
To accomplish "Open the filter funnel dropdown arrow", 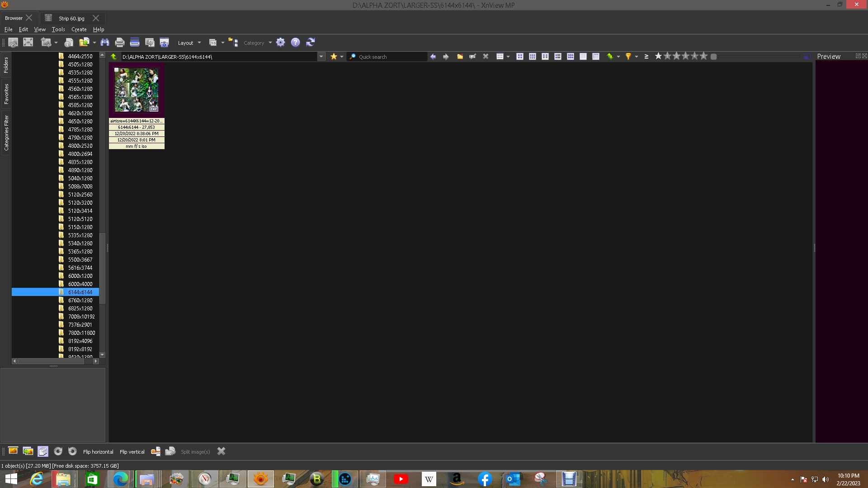I will coord(637,57).
